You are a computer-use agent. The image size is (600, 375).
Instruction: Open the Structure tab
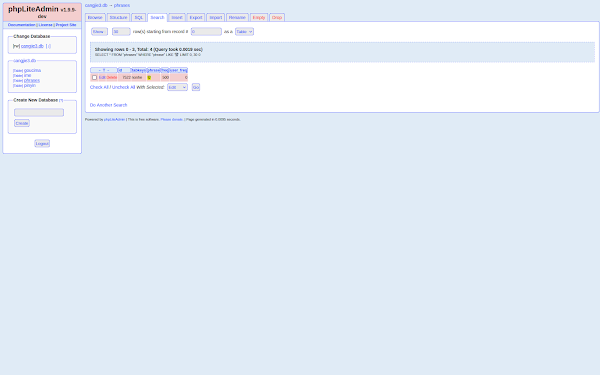point(118,18)
